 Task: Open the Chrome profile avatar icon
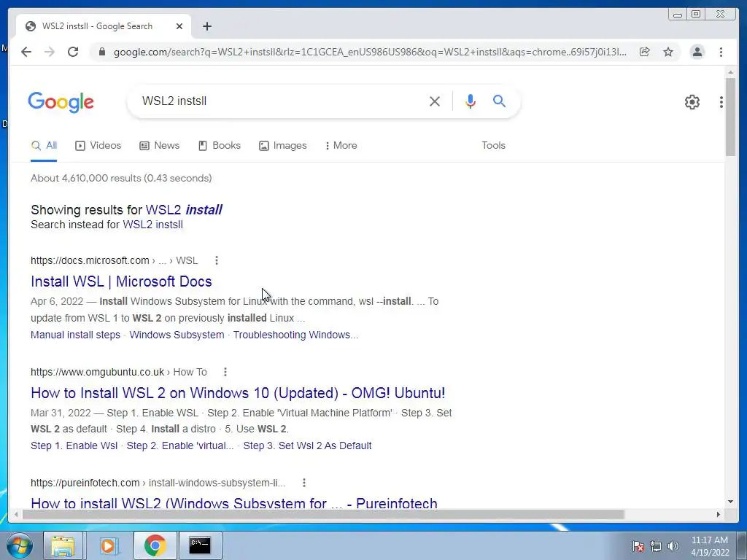click(x=697, y=52)
